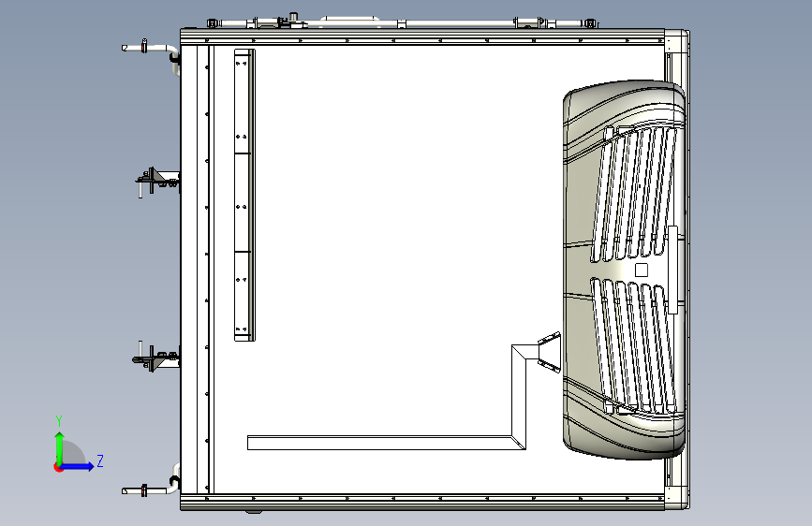The image size is (812, 526).
Task: Select the tall vertical mounting rail with screw holes
Action: pos(244,196)
